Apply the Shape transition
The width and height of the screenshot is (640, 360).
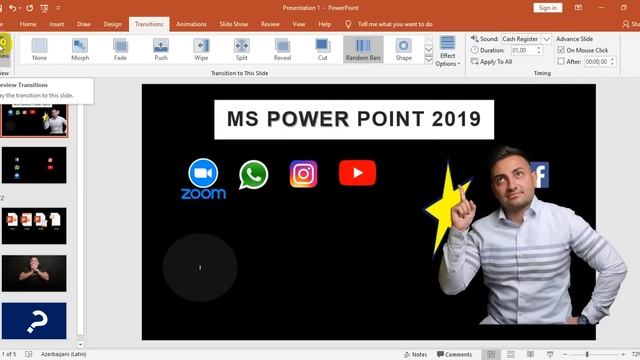point(403,49)
